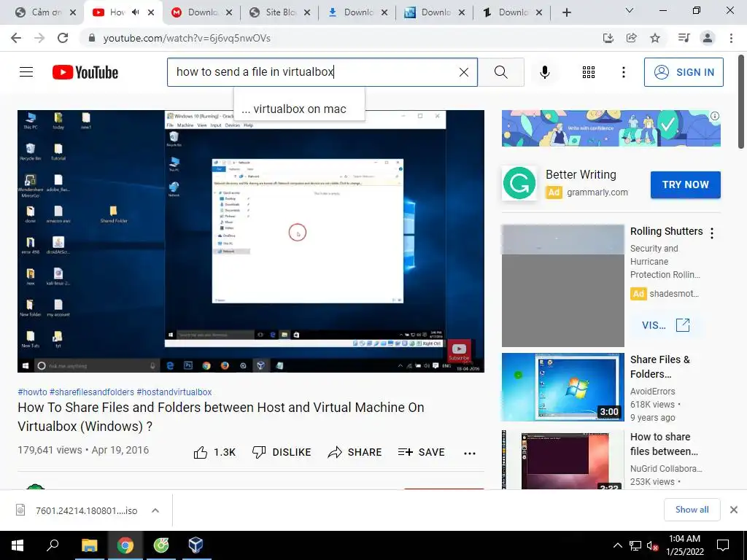Open the #sharefilesandfolders hashtag
Image resolution: width=747 pixels, height=560 pixels.
coord(92,392)
